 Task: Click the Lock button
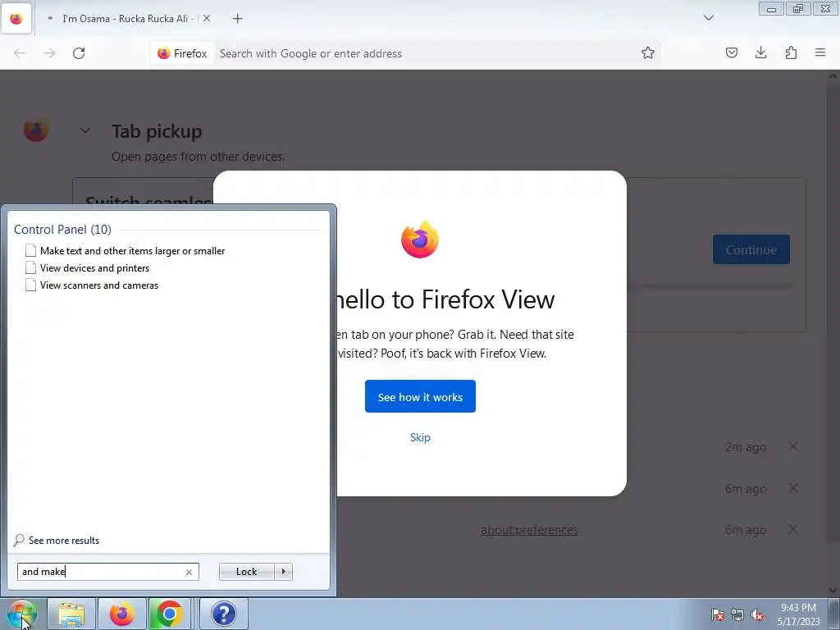[246, 572]
